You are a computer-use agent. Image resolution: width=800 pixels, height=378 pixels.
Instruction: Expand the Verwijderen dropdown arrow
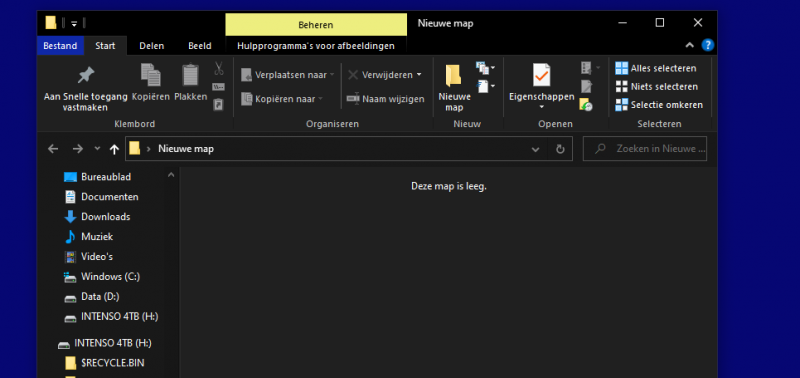(x=419, y=75)
